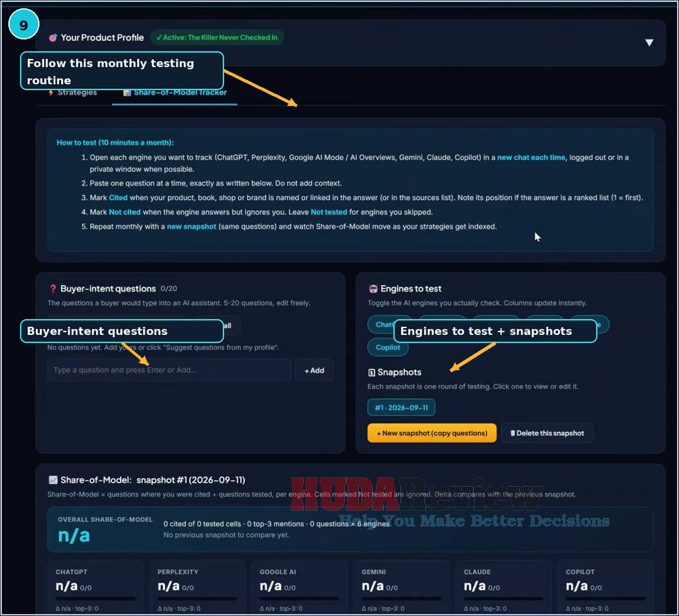Click the chart icon beside Share-of-Model heading
The width and height of the screenshot is (679, 616).
click(53, 479)
